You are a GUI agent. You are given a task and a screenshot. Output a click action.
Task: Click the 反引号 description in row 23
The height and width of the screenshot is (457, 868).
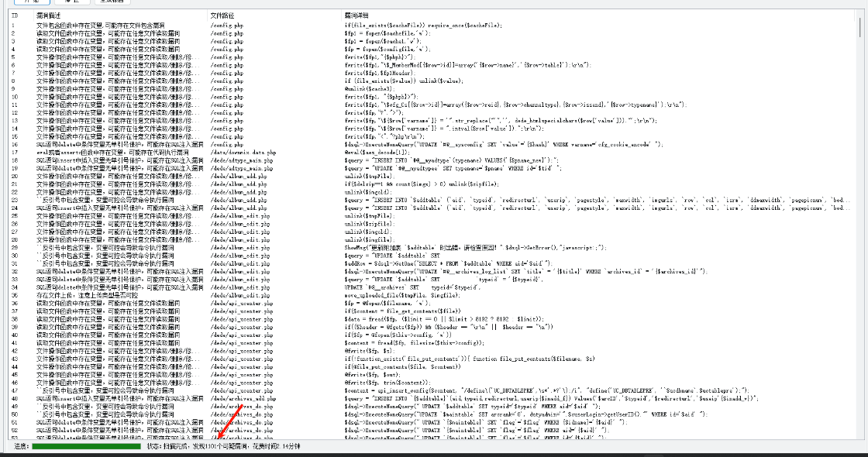click(x=105, y=200)
